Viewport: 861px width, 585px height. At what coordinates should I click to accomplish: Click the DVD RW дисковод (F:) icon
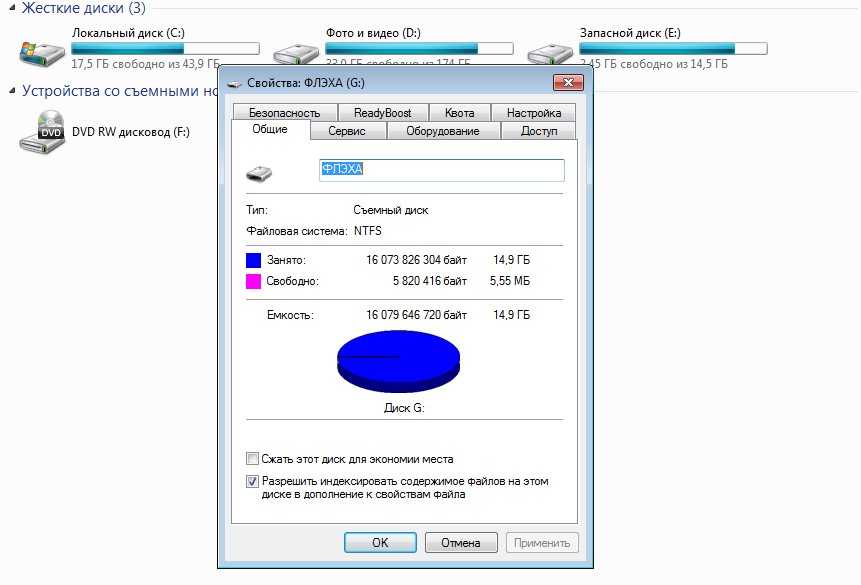pos(42,132)
